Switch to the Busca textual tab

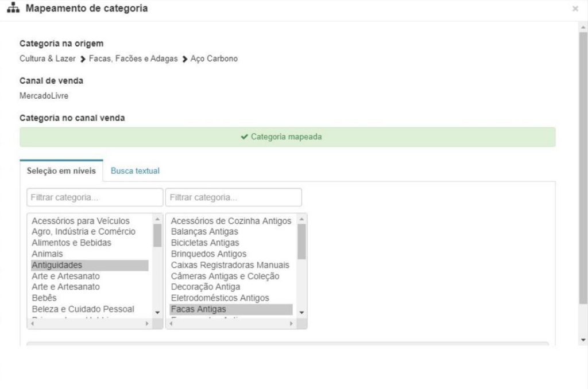(135, 171)
